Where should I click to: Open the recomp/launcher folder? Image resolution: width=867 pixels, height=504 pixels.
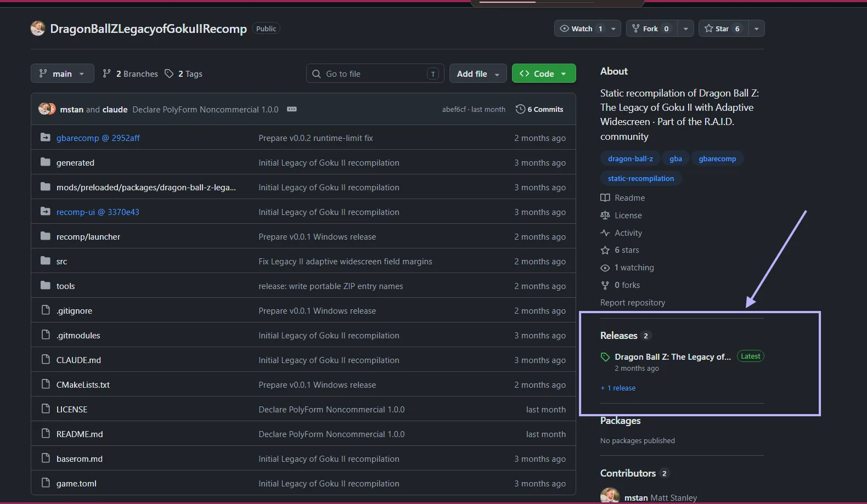(x=88, y=236)
